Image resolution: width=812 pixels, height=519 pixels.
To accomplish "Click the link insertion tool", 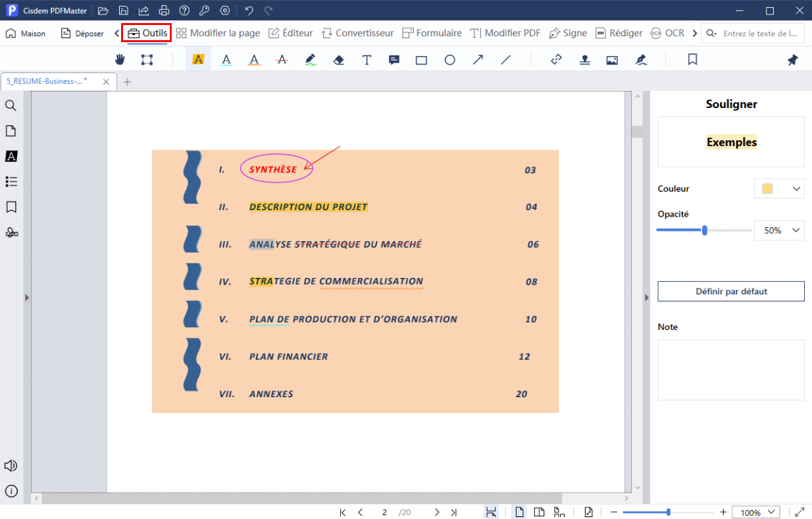I will [556, 59].
